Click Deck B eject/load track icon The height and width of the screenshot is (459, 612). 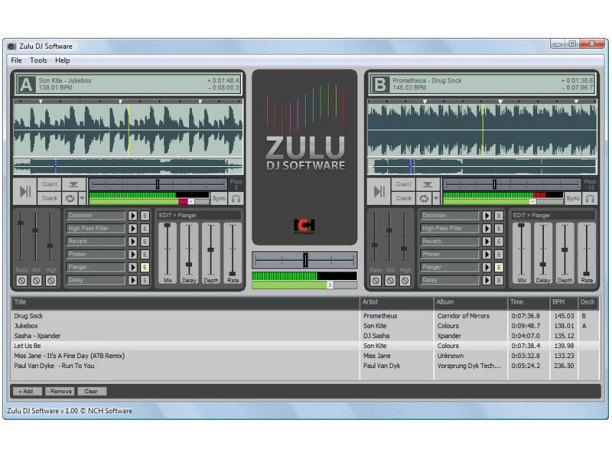pyautogui.click(x=427, y=184)
